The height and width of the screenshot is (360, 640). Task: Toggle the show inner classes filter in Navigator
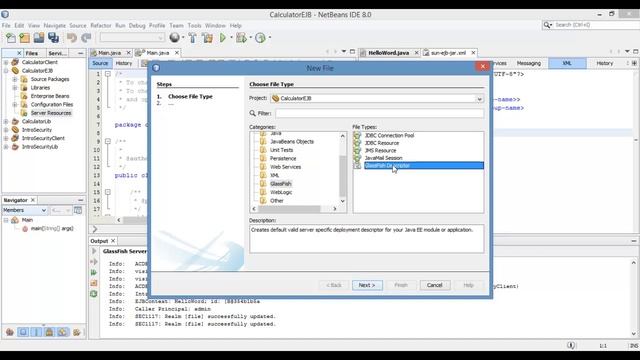click(x=62, y=332)
